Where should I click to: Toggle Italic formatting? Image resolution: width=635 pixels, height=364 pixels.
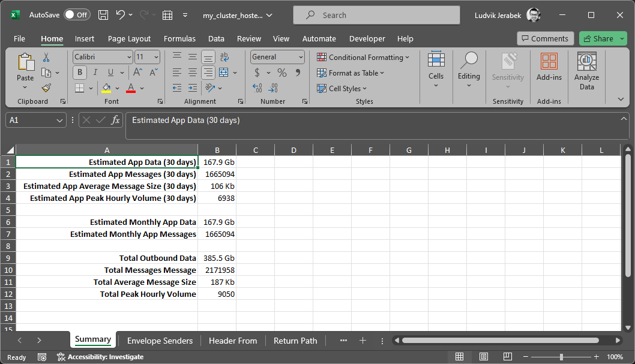[x=94, y=73]
